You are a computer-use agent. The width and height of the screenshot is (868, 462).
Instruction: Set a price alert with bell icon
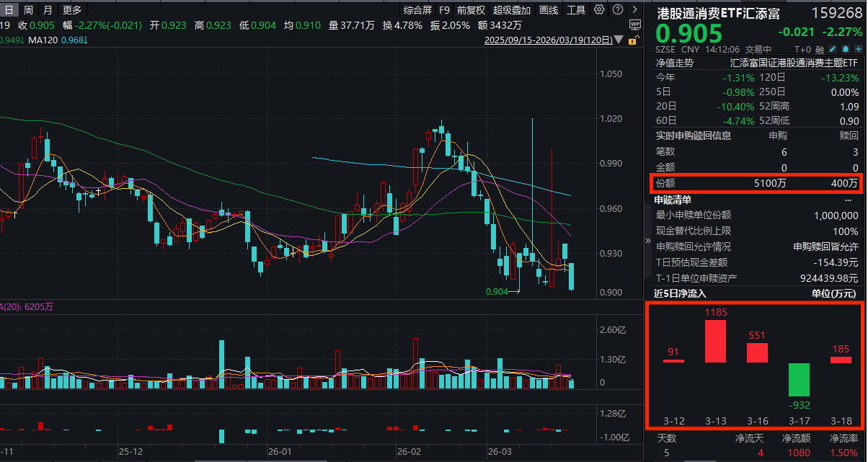(x=846, y=50)
